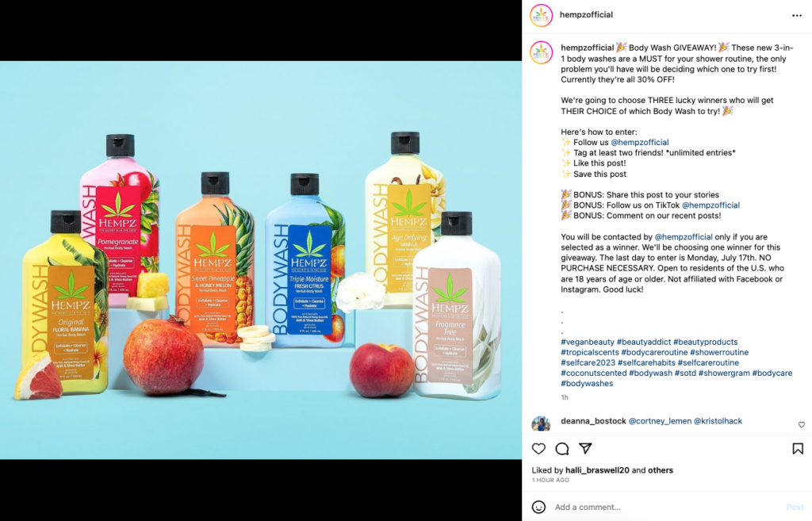Open the comment bubble icon
Image resolution: width=812 pixels, height=521 pixels.
click(x=562, y=449)
